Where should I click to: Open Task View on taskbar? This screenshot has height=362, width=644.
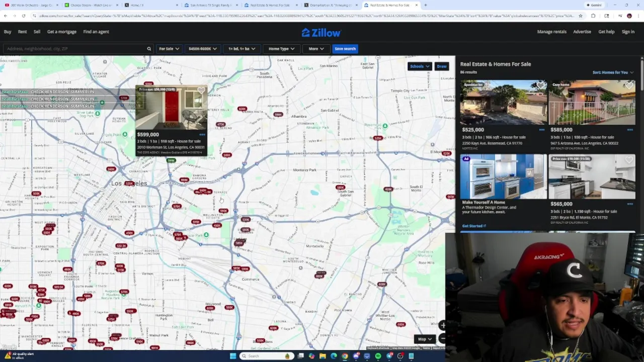[300, 356]
